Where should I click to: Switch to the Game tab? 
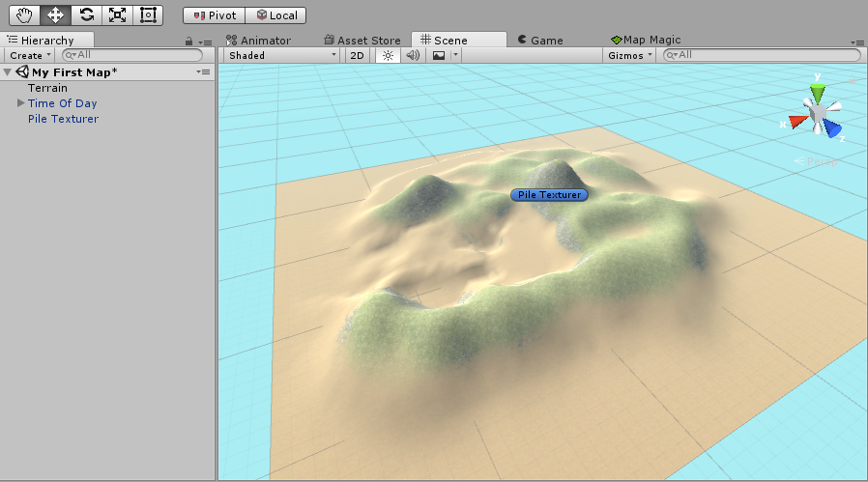(x=539, y=40)
